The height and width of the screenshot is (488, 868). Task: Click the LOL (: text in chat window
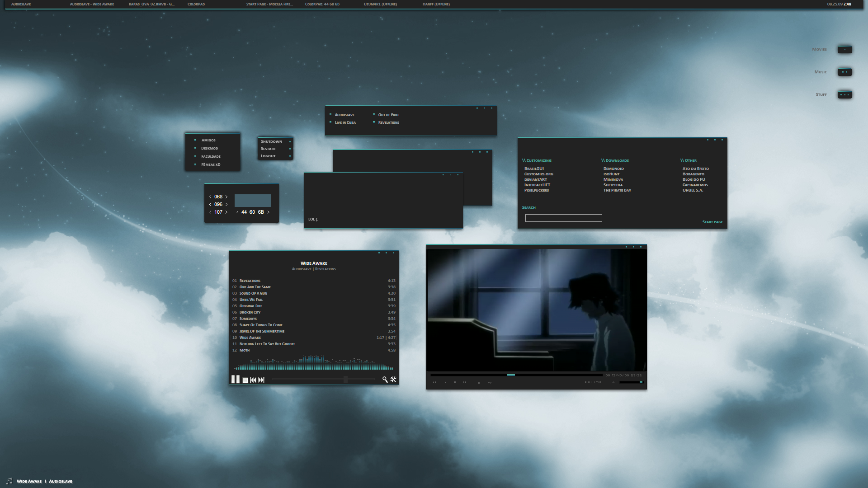click(313, 219)
